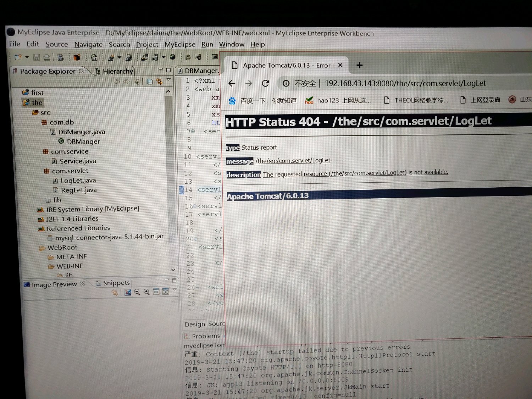532x399 pixels.
Task: Maximize the Package Explorer view
Action: pyautogui.click(x=168, y=70)
